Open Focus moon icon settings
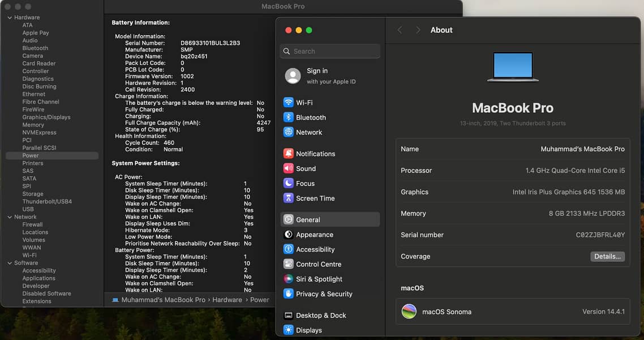This screenshot has height=340, width=644. tap(289, 183)
